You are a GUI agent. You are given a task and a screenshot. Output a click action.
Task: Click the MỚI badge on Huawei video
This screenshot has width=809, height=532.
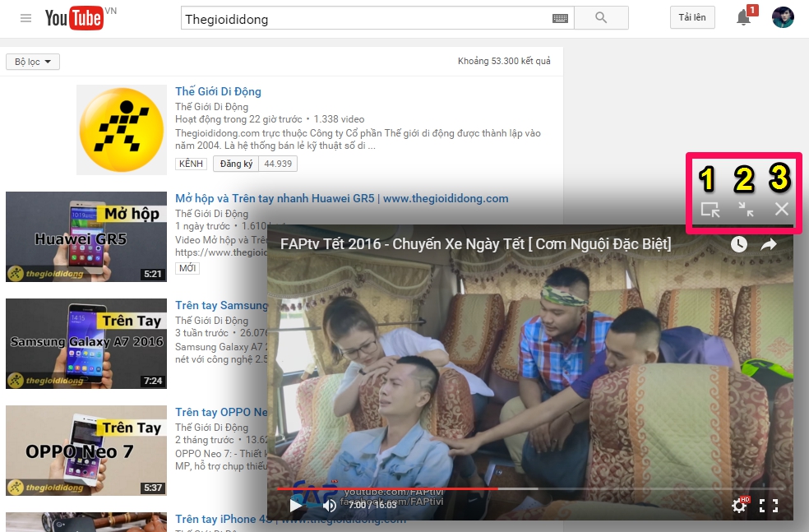click(187, 268)
